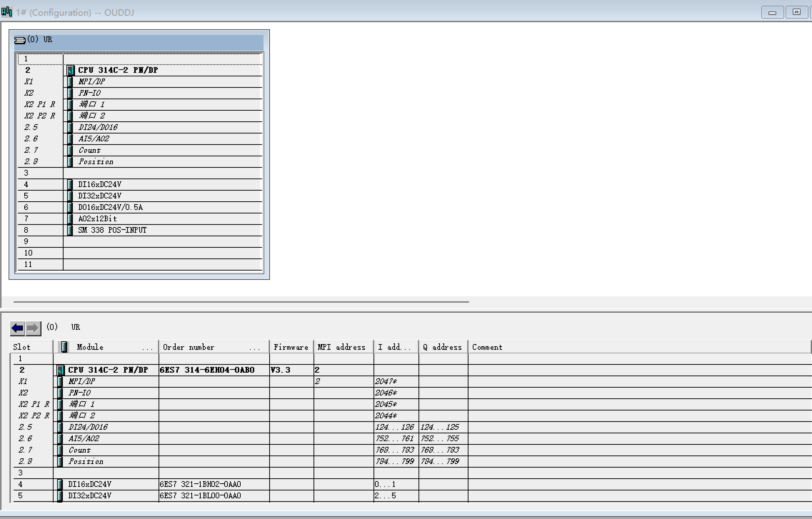812x519 pixels.
Task: Click the rack icon next to (0) UR title
Action: (20, 40)
